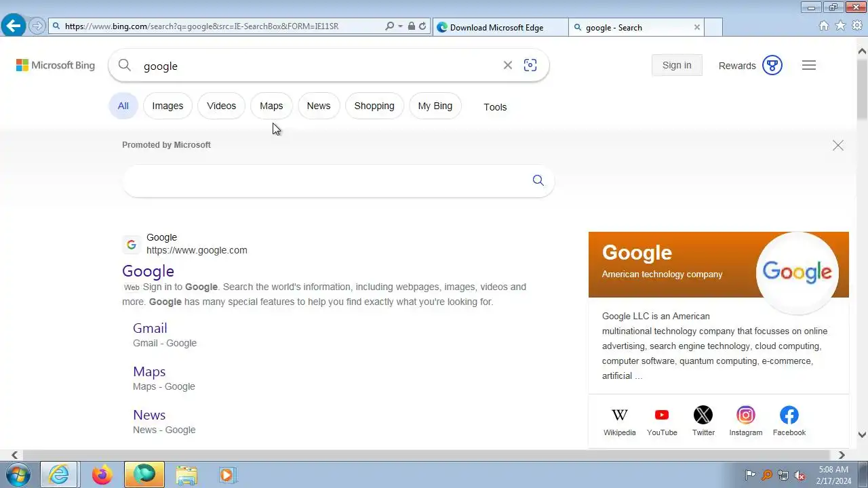Open the Google main result title link

point(148,270)
